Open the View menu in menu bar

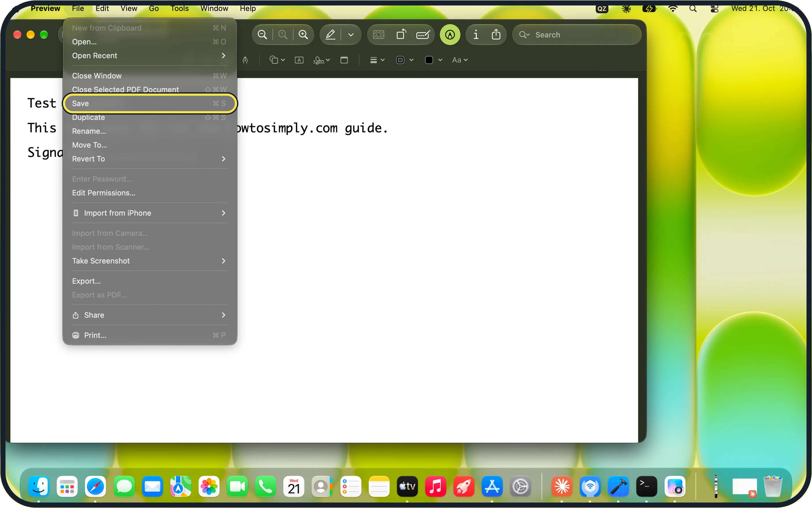129,8
